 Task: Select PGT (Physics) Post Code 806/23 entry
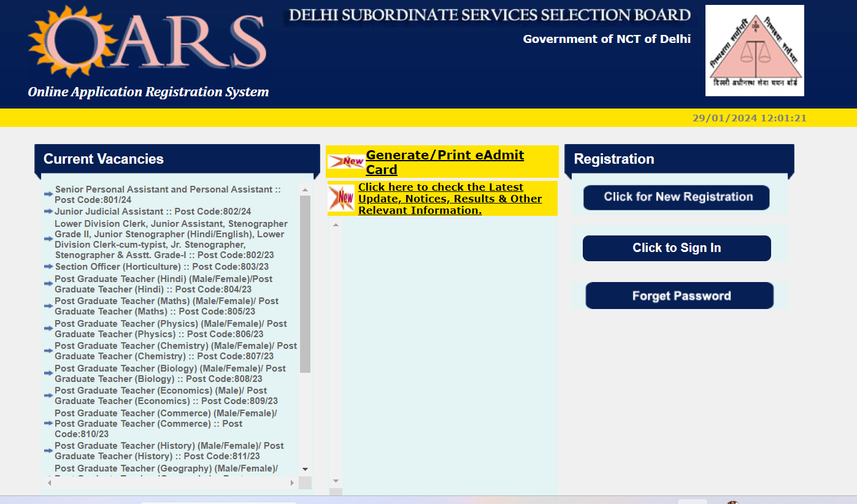pos(171,329)
